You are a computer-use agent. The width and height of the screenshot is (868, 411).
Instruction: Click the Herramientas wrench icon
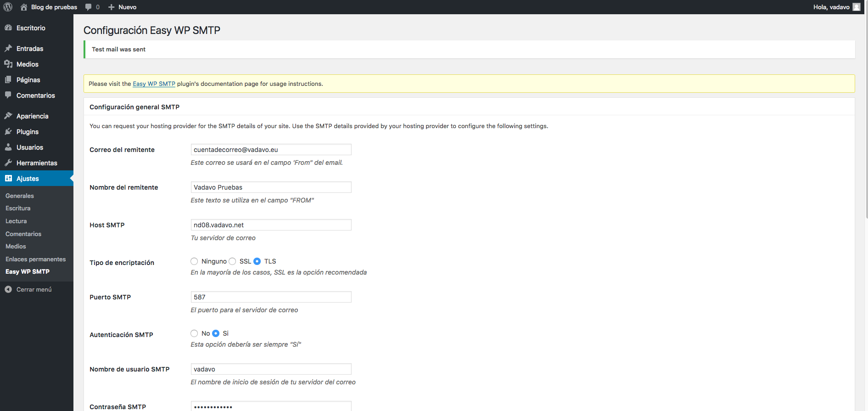point(8,163)
